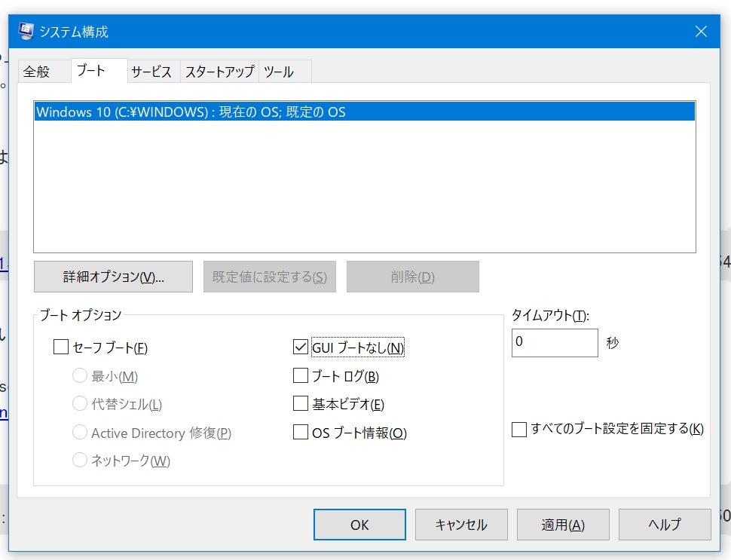Click the 削除(D) button

pyautogui.click(x=412, y=277)
